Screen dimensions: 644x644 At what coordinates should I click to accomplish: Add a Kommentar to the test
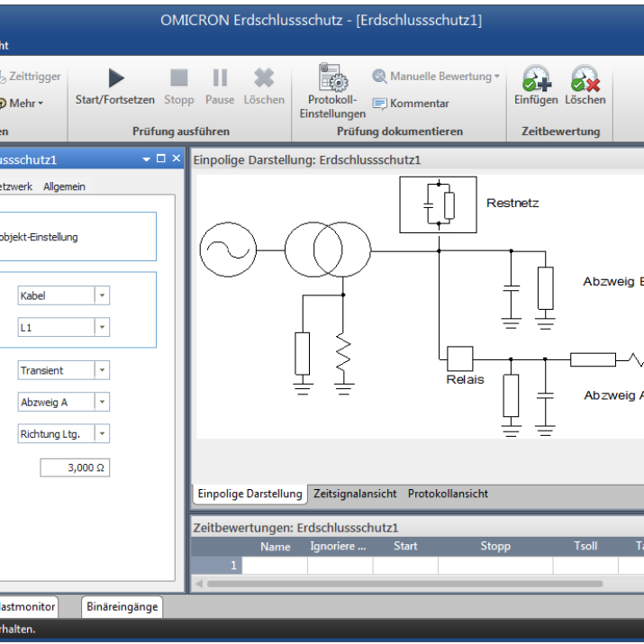411,103
